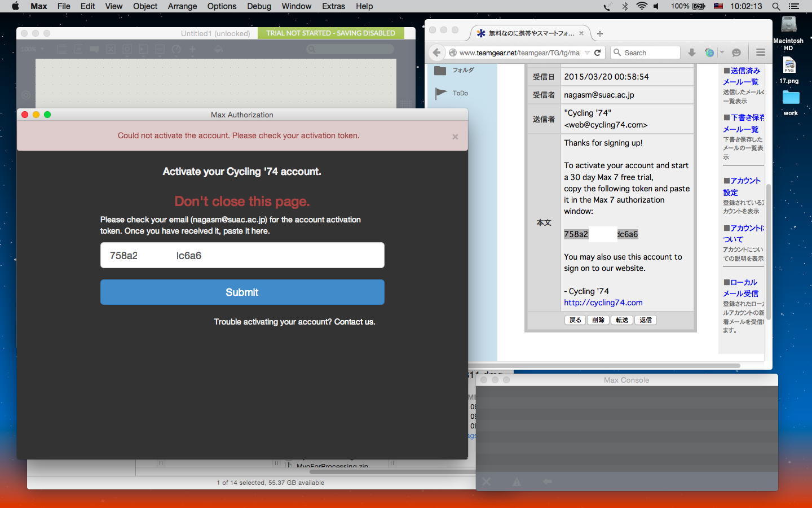Screen dimensions: 812x508
Task: Open the Object menu
Action: (145, 6)
